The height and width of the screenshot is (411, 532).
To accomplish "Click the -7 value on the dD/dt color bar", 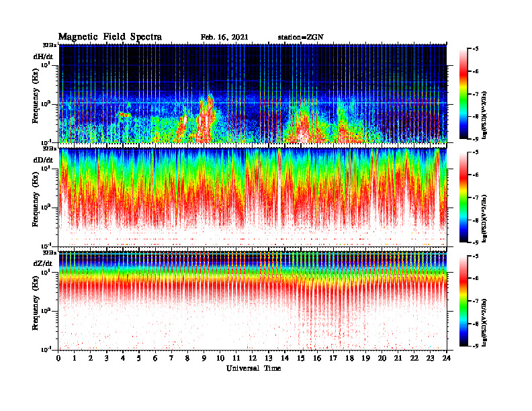I will coord(476,197).
